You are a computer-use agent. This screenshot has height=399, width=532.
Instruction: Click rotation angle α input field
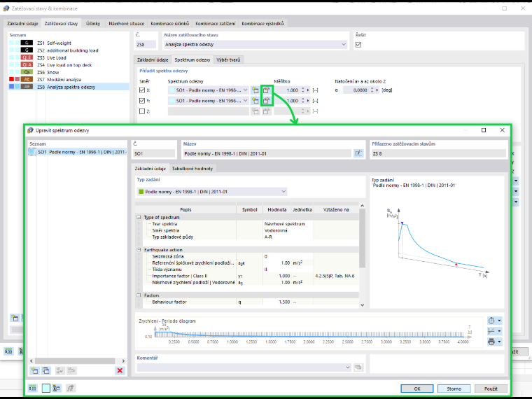click(356, 90)
